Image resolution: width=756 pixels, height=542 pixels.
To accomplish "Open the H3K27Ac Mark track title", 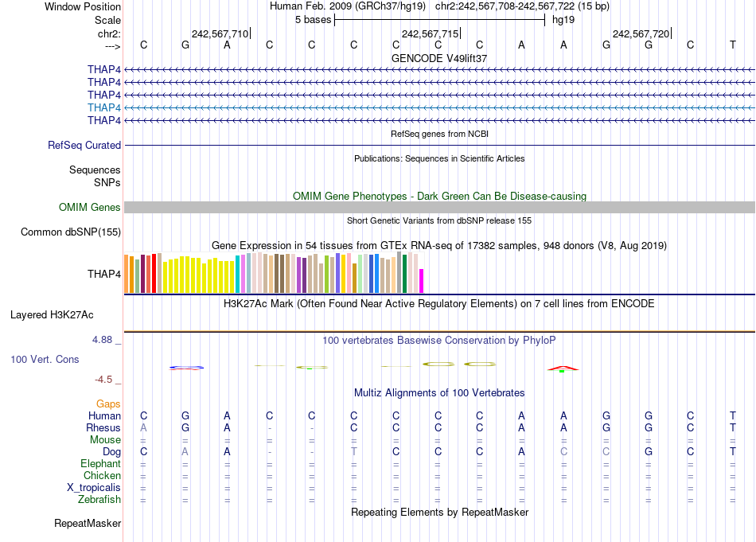I will click(439, 304).
